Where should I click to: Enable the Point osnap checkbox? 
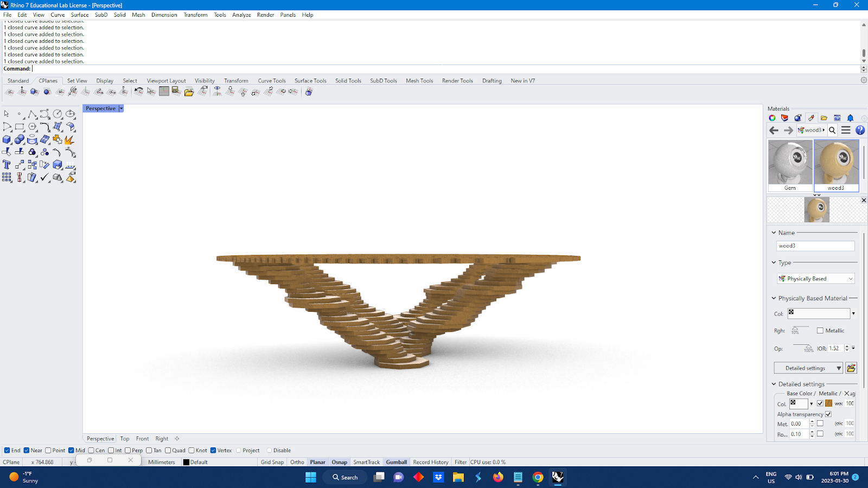point(48,450)
